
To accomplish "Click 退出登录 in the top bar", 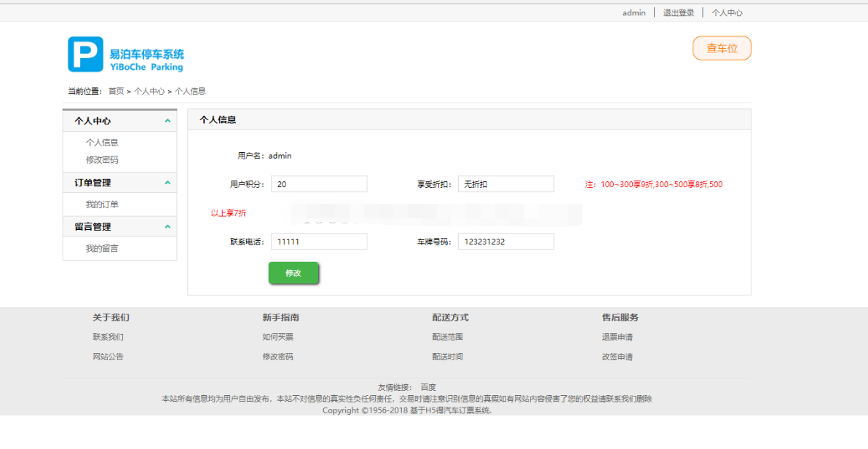I will 679,12.
